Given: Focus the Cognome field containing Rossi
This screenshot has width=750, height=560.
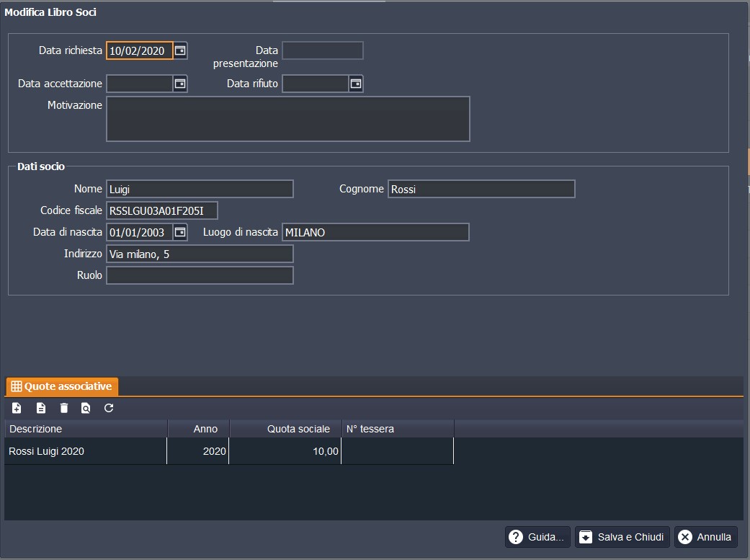Looking at the screenshot, I should click(x=481, y=189).
